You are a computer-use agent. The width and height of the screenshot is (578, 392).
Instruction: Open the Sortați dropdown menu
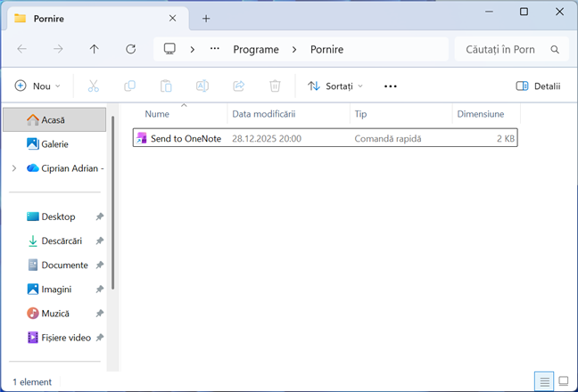click(x=335, y=86)
